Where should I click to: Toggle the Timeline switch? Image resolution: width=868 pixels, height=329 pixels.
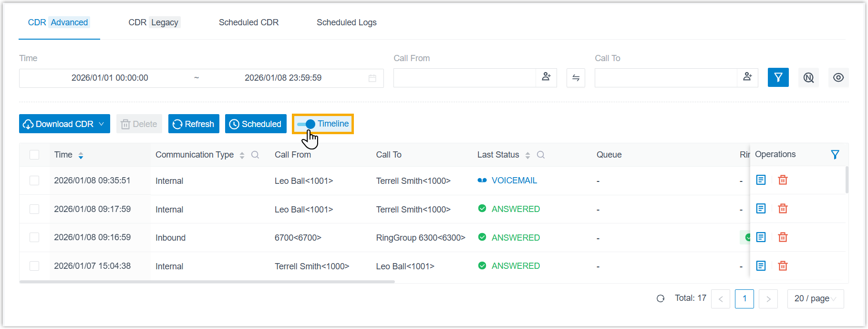[x=306, y=124]
